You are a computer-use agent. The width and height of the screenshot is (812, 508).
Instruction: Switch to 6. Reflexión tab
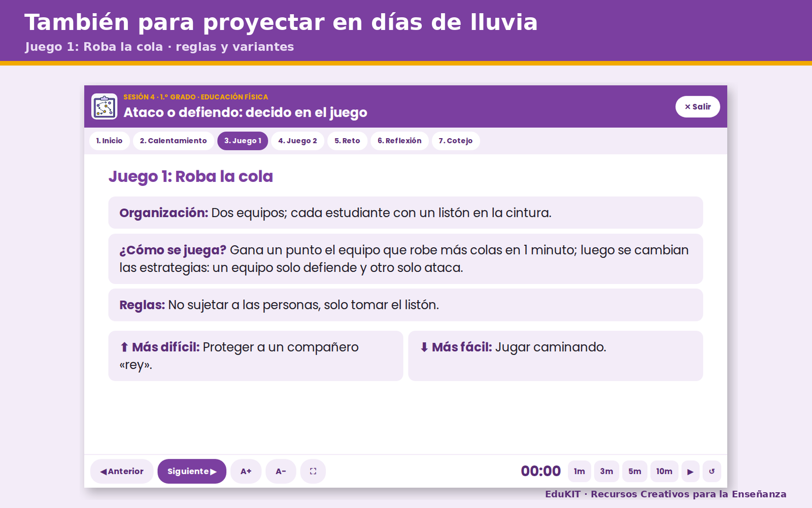coord(399,141)
